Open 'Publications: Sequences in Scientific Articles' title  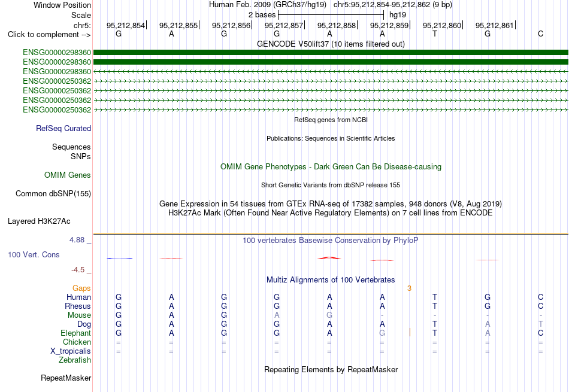point(331,138)
